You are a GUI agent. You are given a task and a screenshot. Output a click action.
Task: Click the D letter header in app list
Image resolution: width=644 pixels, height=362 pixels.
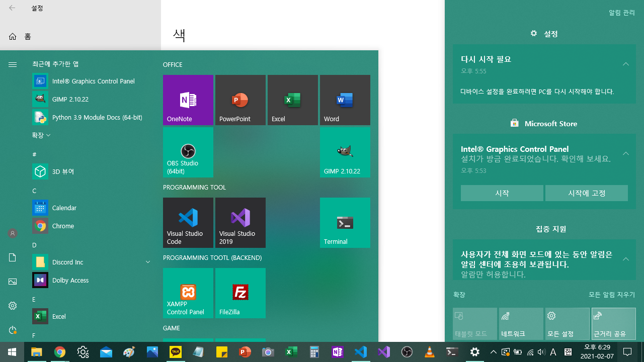click(x=34, y=245)
